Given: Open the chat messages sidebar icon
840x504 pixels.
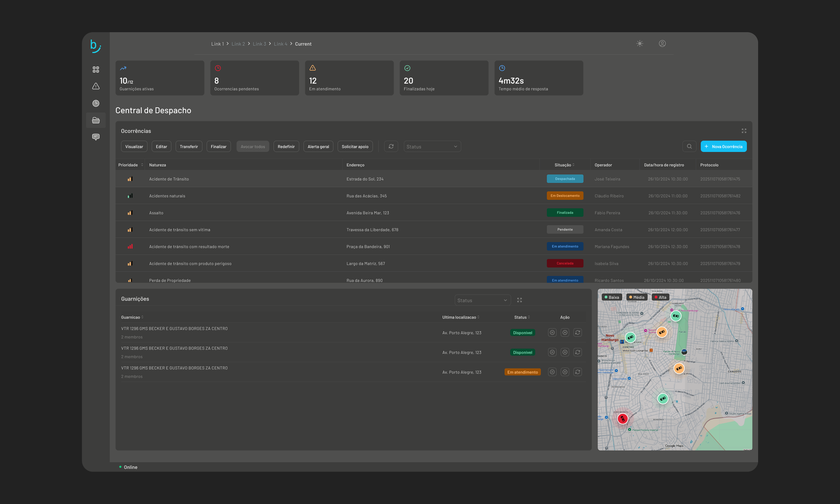Looking at the screenshot, I should pyautogui.click(x=96, y=137).
